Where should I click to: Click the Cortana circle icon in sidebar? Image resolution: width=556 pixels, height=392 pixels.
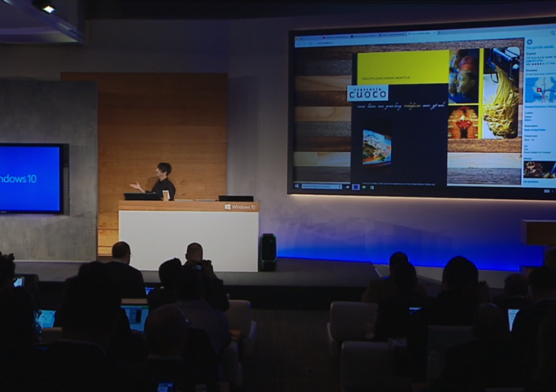(x=529, y=43)
